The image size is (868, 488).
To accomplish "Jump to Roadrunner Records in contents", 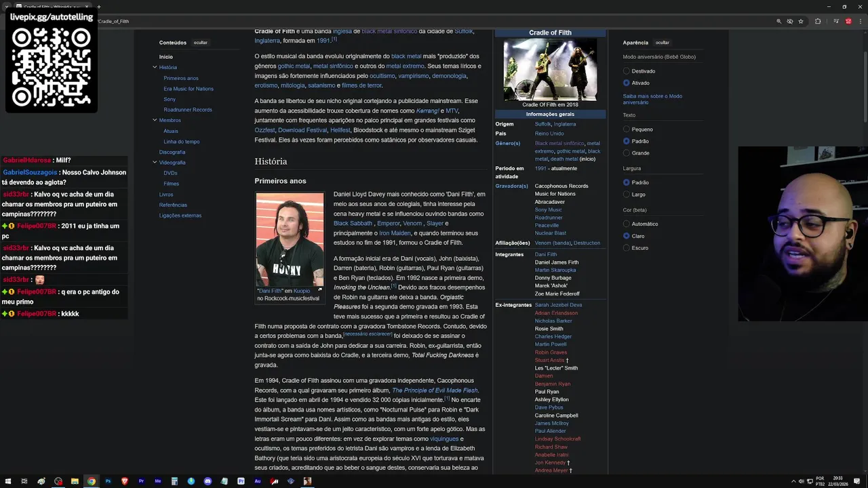I will [188, 110].
